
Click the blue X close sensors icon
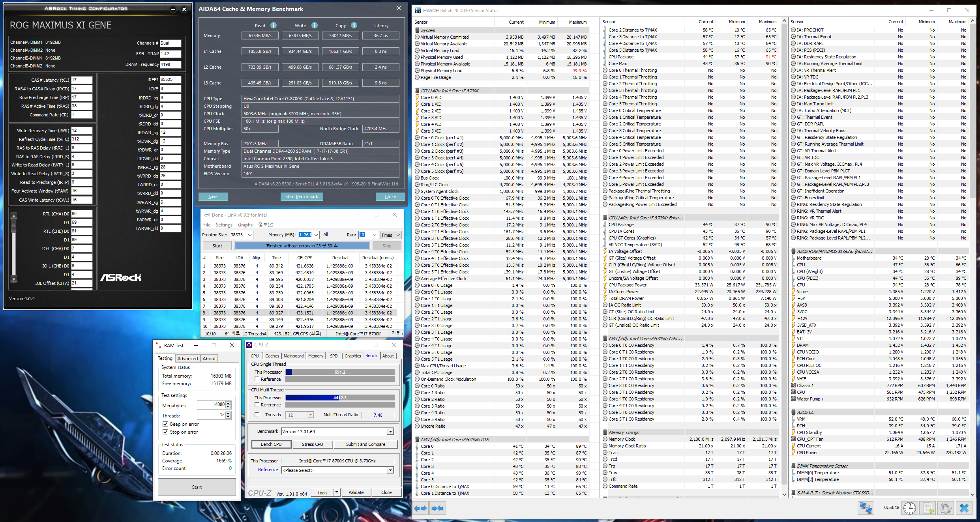[x=964, y=508]
